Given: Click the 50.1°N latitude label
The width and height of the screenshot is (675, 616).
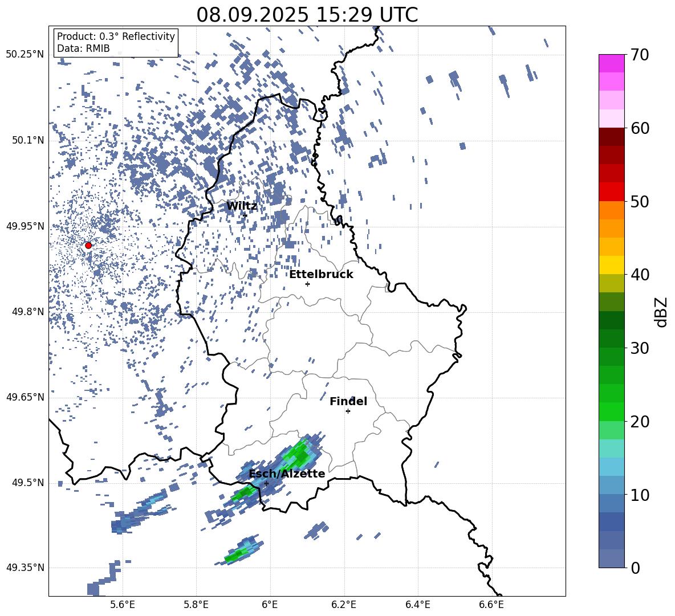Looking at the screenshot, I should click(x=28, y=140).
